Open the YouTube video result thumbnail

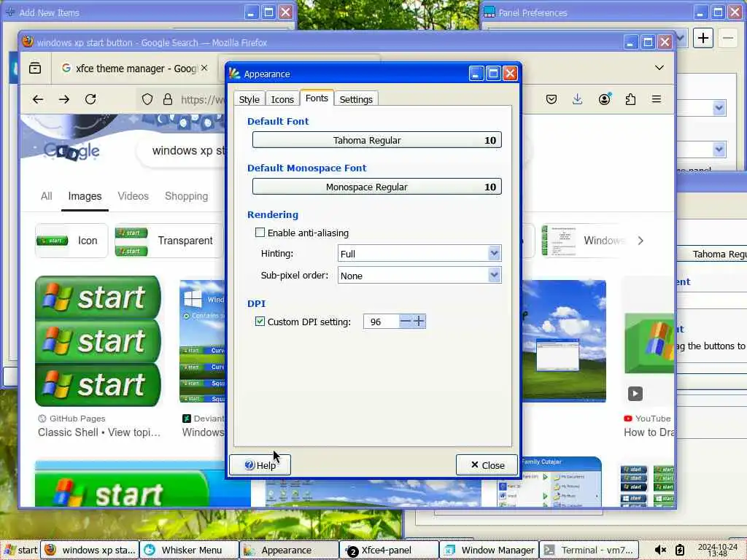(x=649, y=343)
